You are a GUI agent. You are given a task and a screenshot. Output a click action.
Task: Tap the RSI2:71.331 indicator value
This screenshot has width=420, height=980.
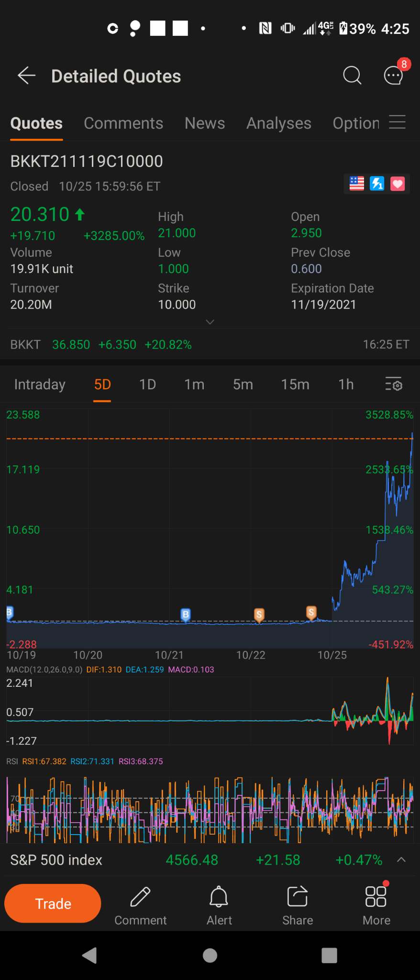(92, 761)
